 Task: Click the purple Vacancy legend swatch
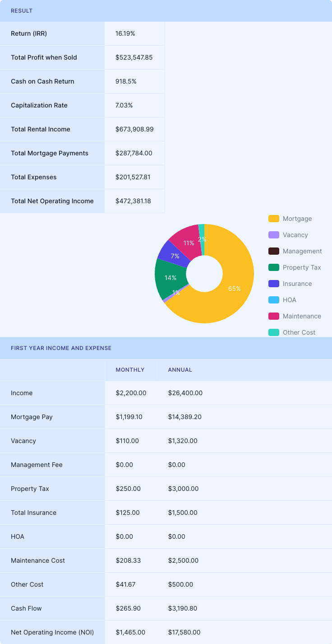pyautogui.click(x=274, y=235)
